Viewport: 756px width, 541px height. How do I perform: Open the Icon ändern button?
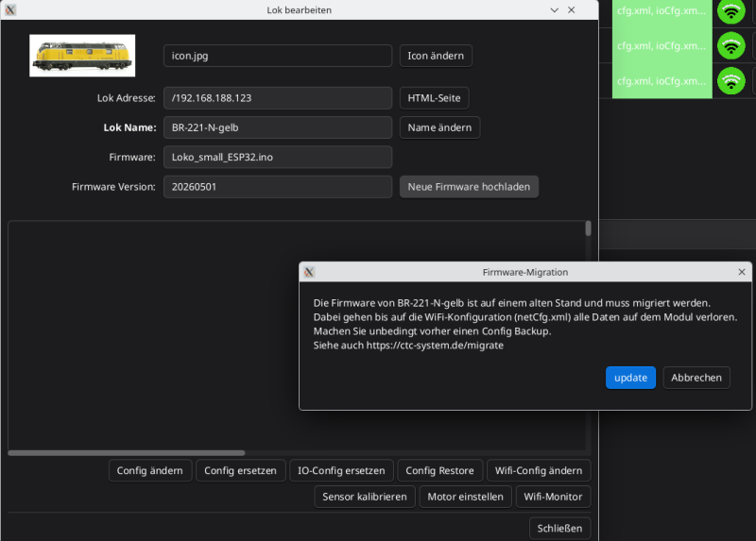[x=436, y=56]
